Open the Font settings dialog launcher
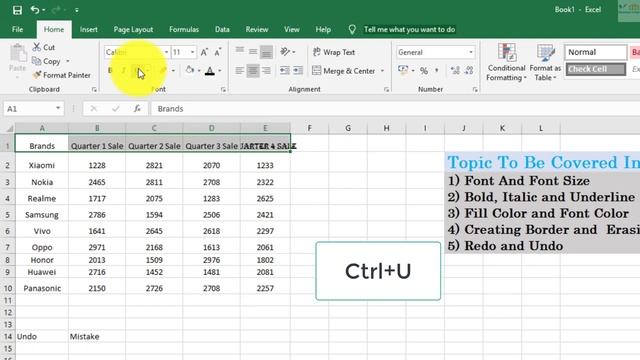 pyautogui.click(x=223, y=89)
